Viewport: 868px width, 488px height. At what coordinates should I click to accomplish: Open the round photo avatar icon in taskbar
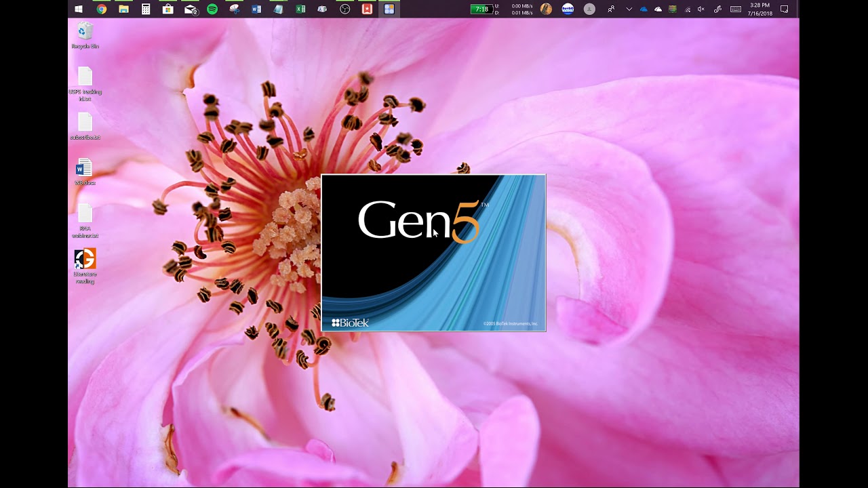click(547, 9)
